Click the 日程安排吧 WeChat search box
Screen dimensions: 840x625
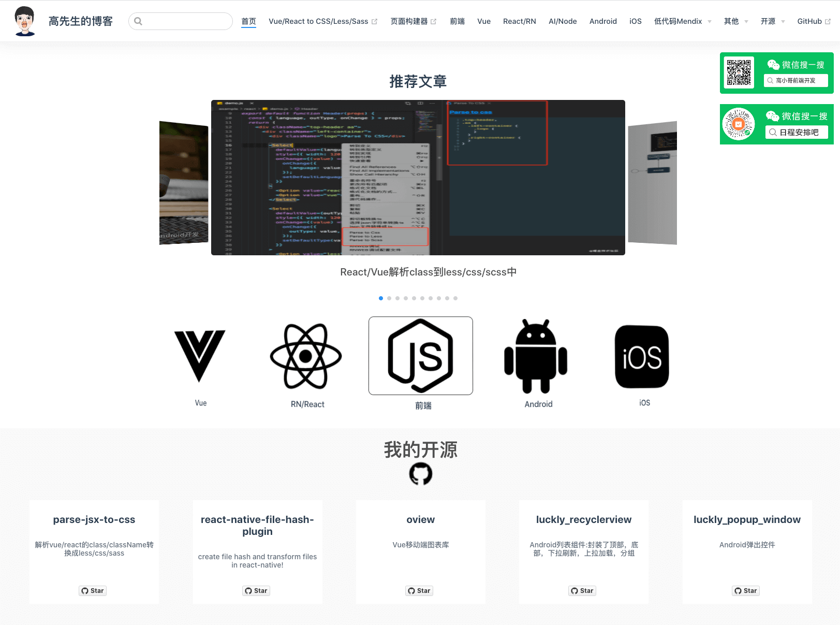point(797,133)
